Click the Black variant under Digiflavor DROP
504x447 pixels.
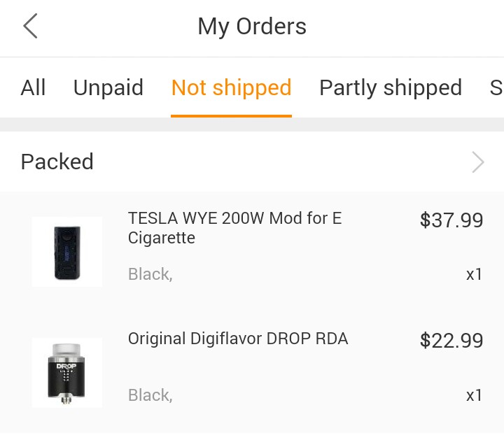click(x=150, y=395)
